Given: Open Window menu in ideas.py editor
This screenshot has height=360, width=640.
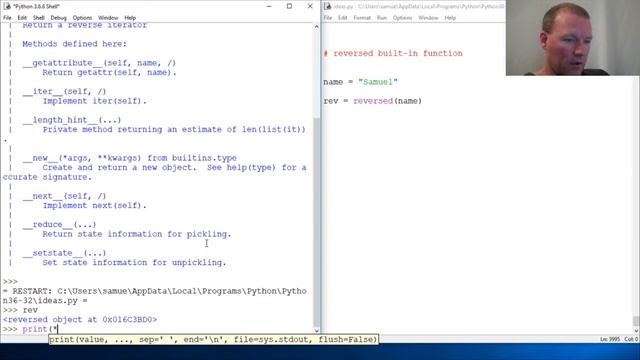Looking at the screenshot, I should [x=428, y=18].
